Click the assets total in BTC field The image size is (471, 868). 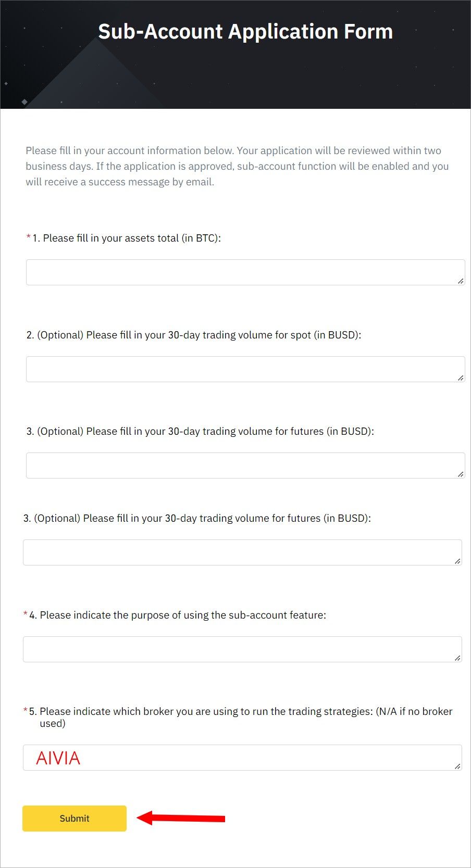pos(245,272)
